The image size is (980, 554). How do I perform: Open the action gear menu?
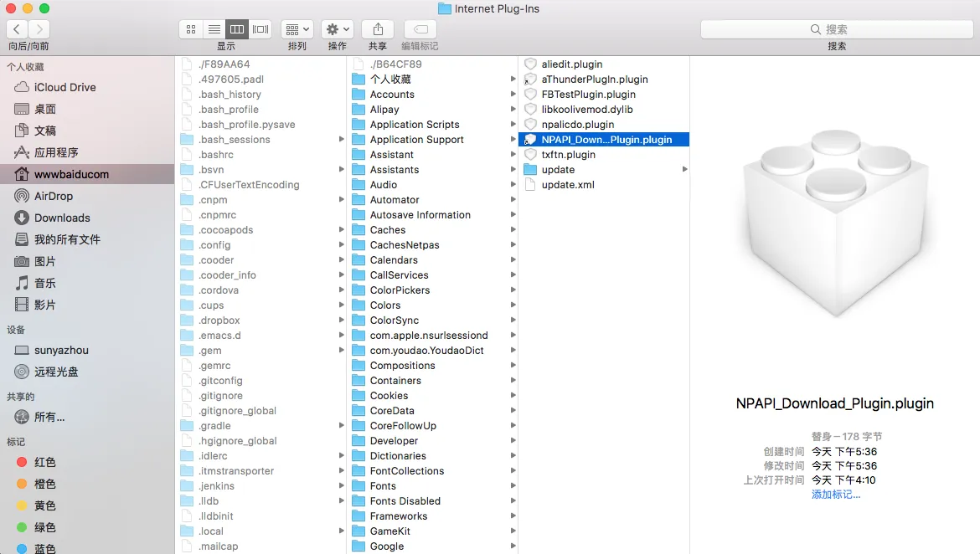(x=337, y=29)
